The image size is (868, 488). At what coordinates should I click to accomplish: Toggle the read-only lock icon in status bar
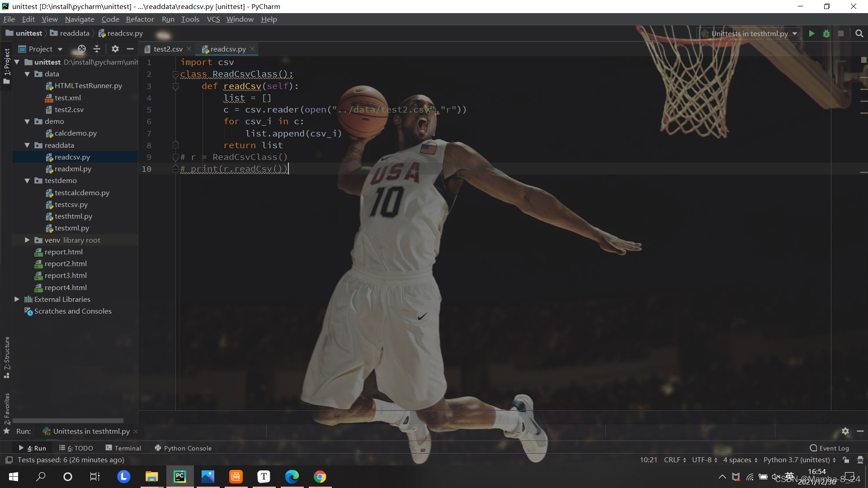tap(846, 460)
